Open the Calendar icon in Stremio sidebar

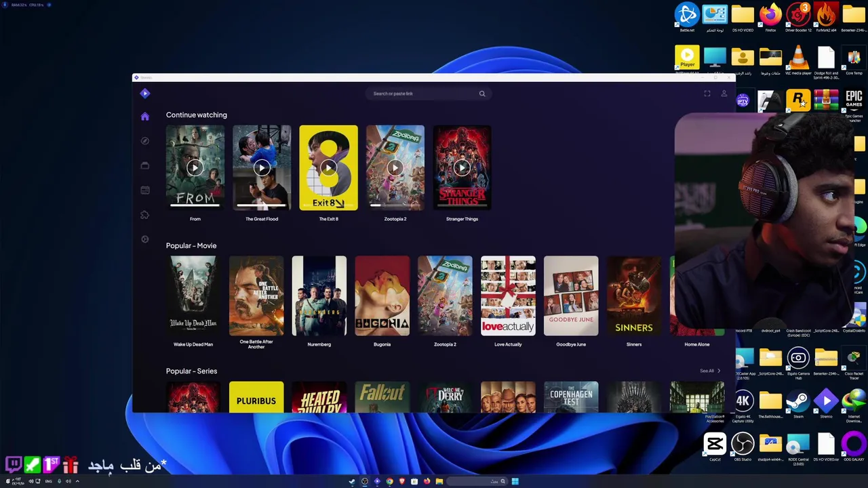(x=144, y=190)
